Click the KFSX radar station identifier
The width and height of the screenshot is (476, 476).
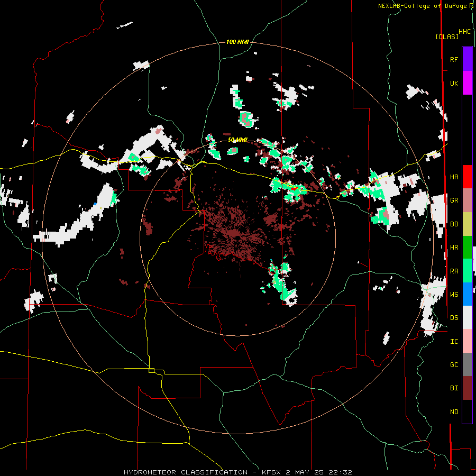(272, 472)
